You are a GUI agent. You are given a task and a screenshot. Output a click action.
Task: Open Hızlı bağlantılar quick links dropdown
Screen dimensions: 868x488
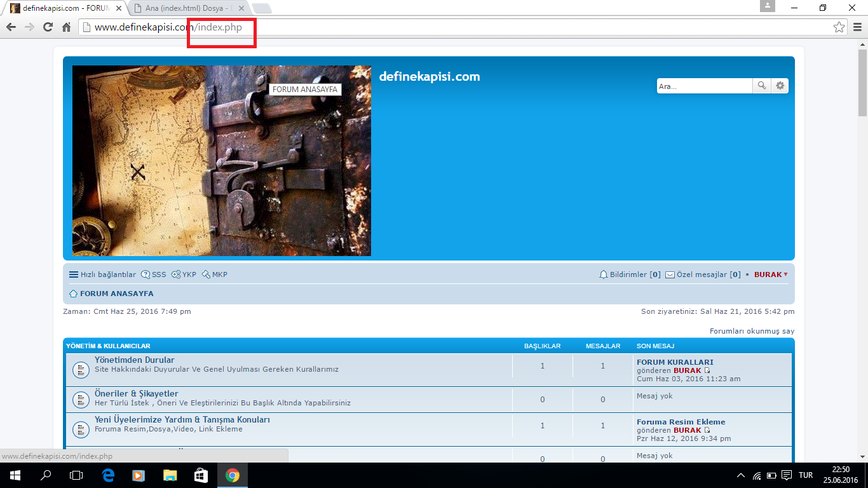(102, 274)
